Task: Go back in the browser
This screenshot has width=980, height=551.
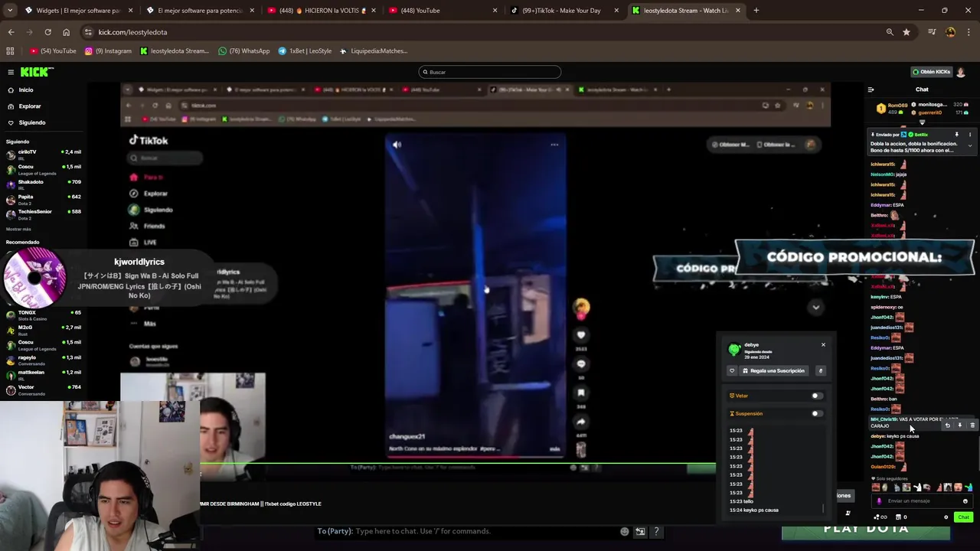Action: tap(11, 32)
